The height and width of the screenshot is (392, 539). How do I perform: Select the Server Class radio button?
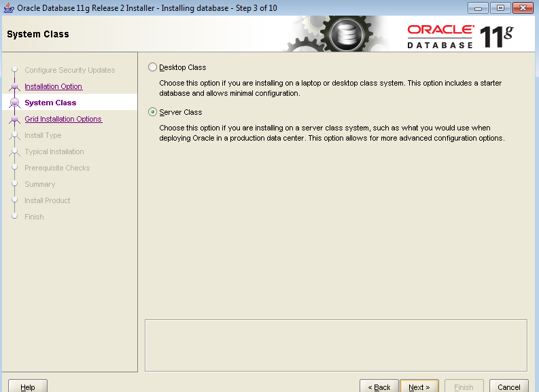pyautogui.click(x=153, y=112)
